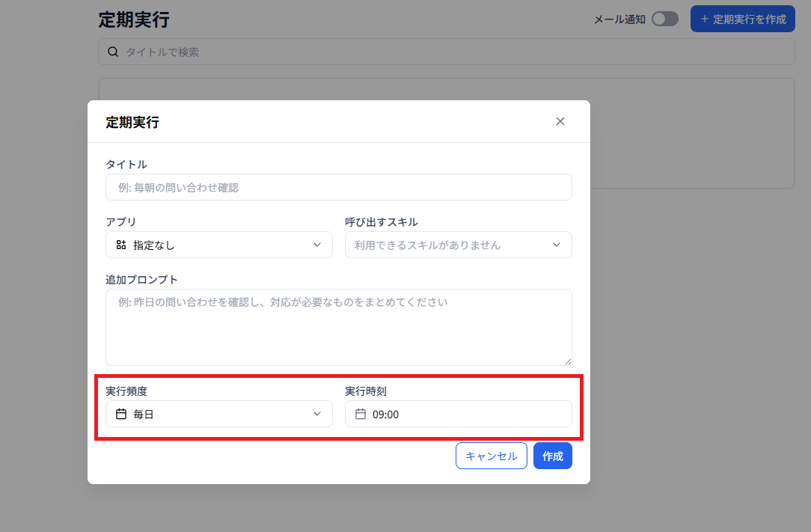
Task: Click the chevron arrow of 呼び出すスキル dropdown
Action: point(557,245)
